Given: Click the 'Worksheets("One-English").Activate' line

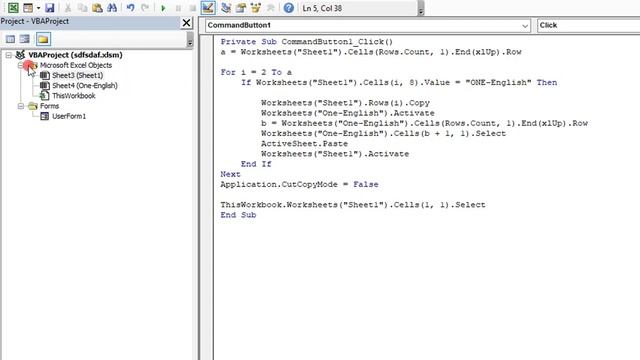Looking at the screenshot, I should click(348, 113).
